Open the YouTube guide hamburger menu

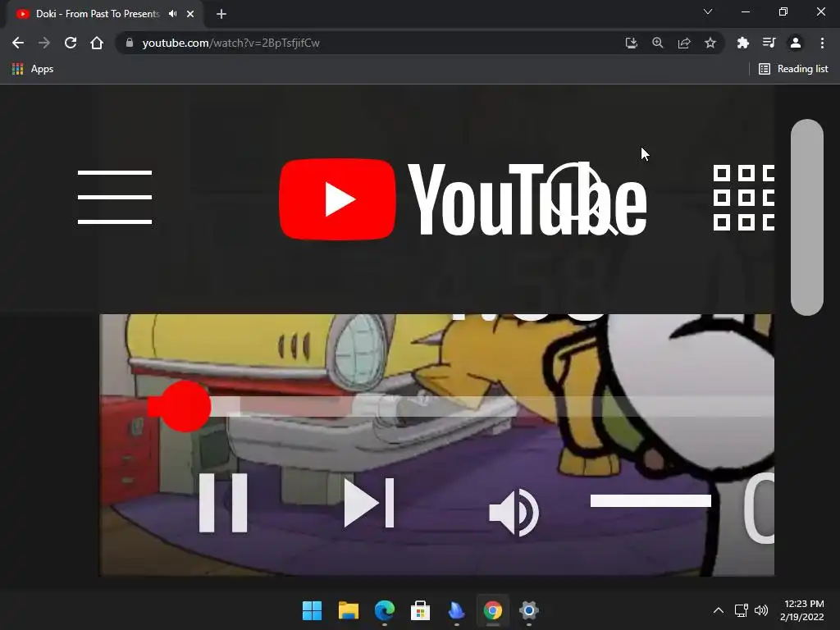tap(115, 197)
